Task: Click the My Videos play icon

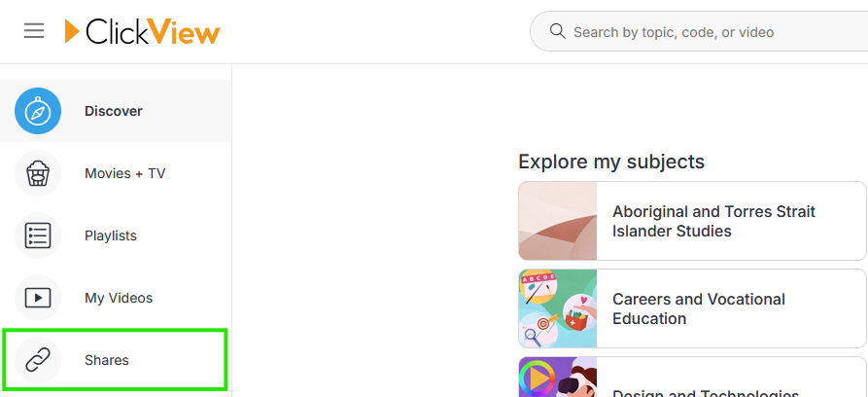Action: pyautogui.click(x=38, y=298)
